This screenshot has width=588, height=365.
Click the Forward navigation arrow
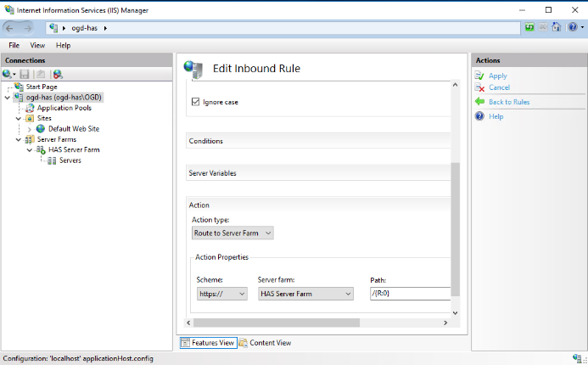point(27,28)
